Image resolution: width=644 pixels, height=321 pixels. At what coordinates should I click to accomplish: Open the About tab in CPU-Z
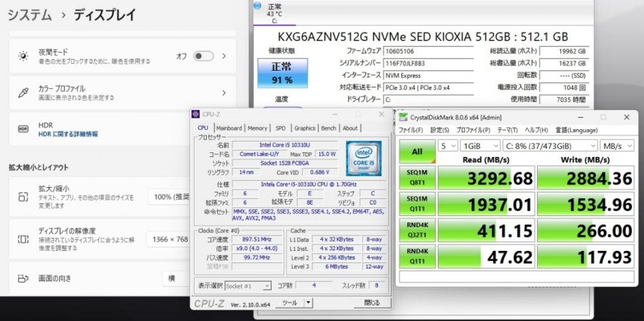[x=350, y=128]
